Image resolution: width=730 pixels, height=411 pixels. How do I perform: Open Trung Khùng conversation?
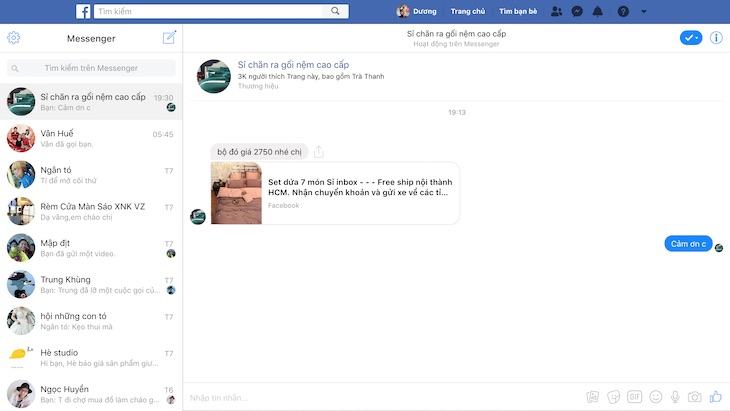[91, 284]
